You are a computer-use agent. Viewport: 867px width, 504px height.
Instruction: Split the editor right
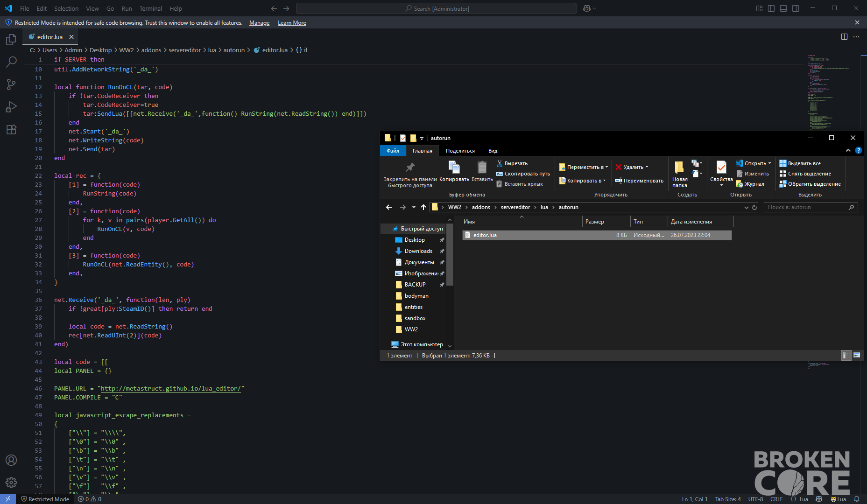point(844,37)
